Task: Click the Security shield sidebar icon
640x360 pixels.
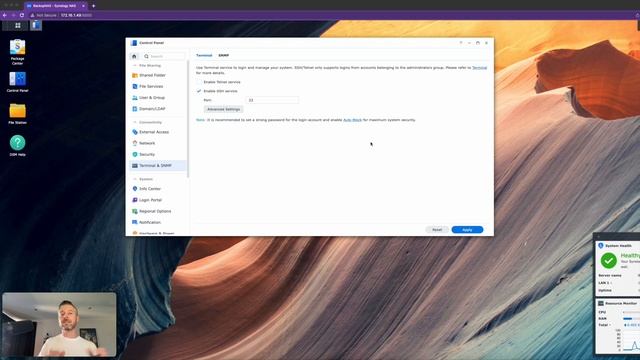Action: point(135,155)
